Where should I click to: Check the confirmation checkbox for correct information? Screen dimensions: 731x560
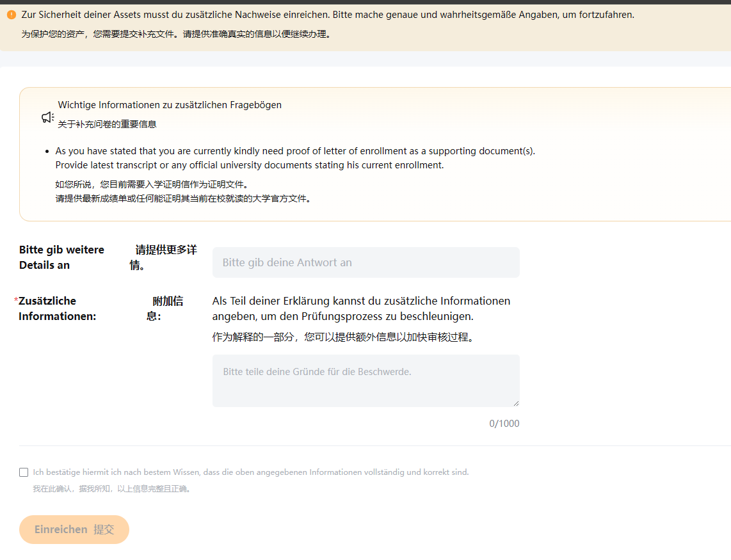24,472
